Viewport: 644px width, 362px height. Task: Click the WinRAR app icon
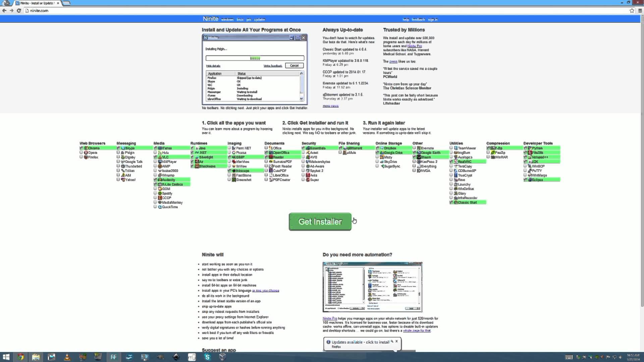(493, 157)
